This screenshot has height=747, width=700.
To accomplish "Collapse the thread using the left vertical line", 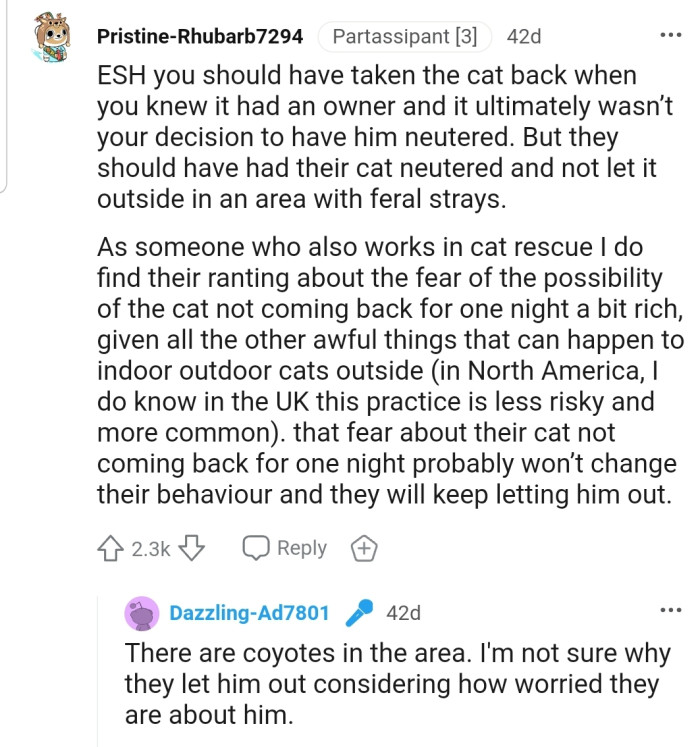I will [x=6, y=100].
